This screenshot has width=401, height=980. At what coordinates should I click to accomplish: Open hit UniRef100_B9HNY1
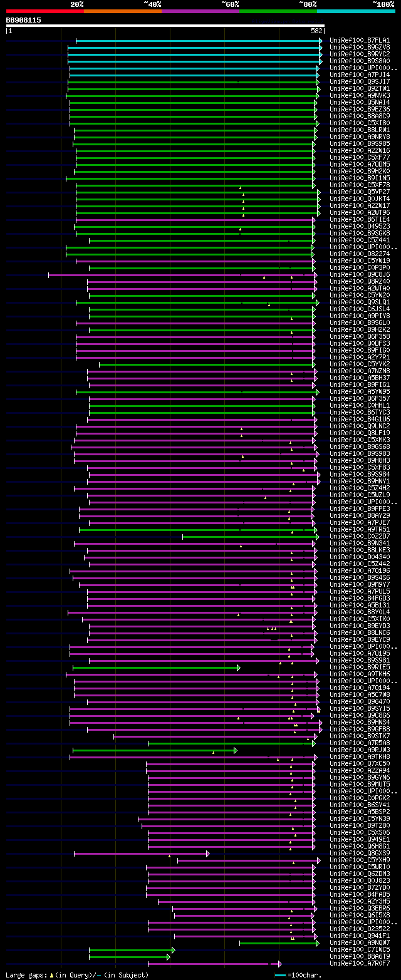click(359, 482)
